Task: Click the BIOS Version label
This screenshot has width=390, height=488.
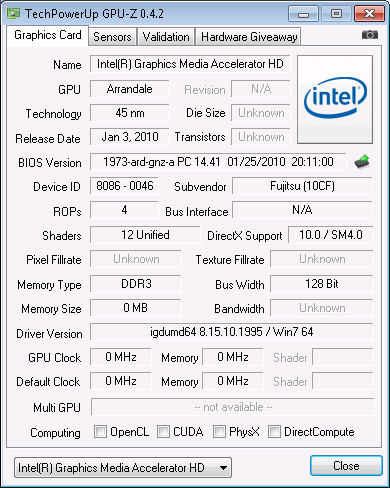Action: click(x=50, y=163)
